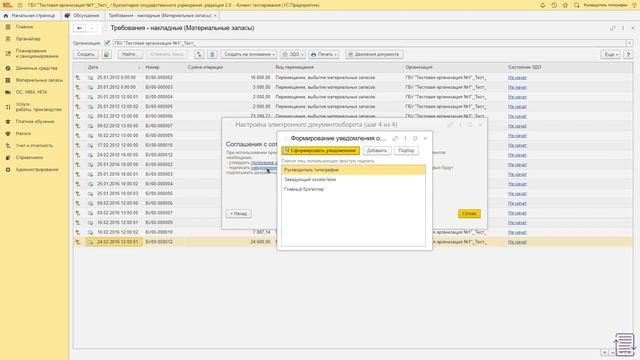Open favorites star icon in title bar
The height and width of the screenshot is (360, 640).
pos(565,5)
